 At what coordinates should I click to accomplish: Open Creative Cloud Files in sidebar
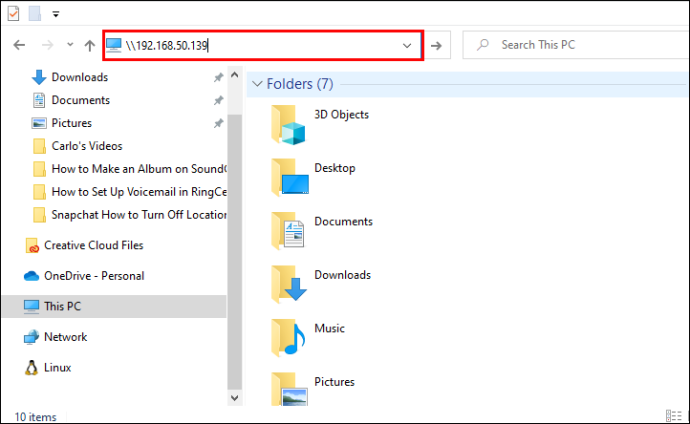[x=84, y=245]
